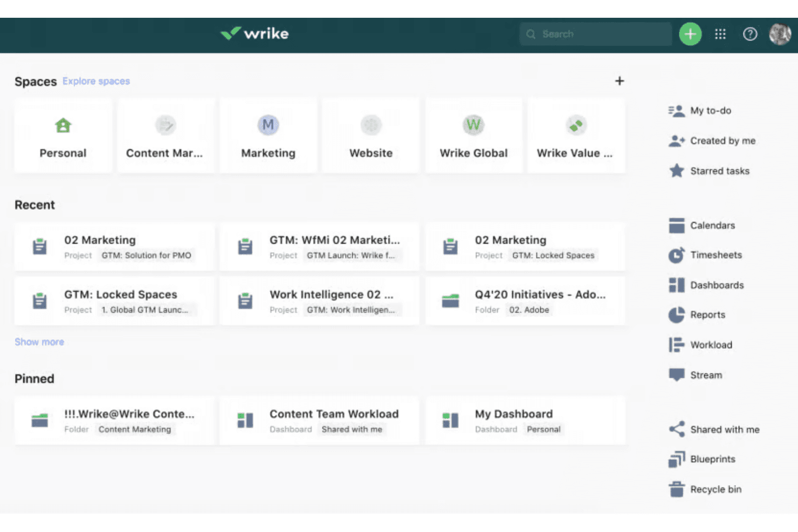Open Dashboards from the sidebar
Screen dimensions: 798x532
point(706,285)
